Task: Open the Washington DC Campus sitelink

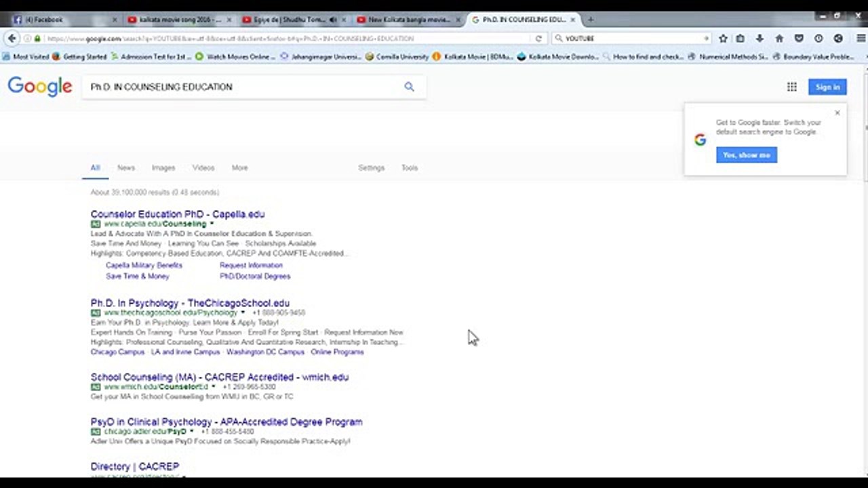Action: [265, 352]
